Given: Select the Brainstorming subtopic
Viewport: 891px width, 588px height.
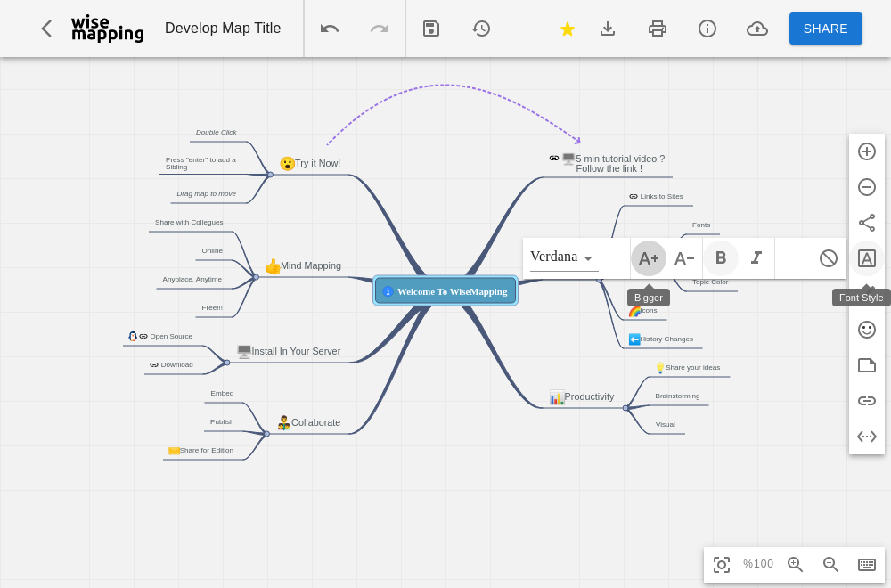Looking at the screenshot, I should tap(677, 396).
